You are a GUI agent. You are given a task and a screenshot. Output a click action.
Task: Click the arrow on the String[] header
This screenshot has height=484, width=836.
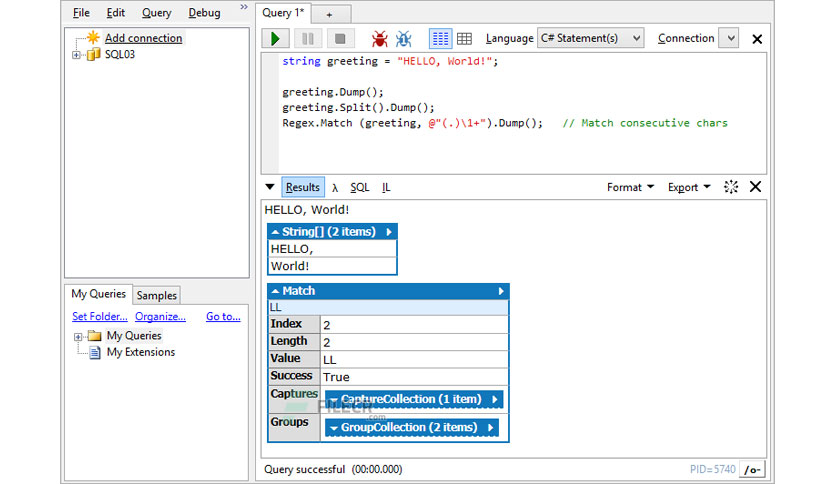(389, 232)
